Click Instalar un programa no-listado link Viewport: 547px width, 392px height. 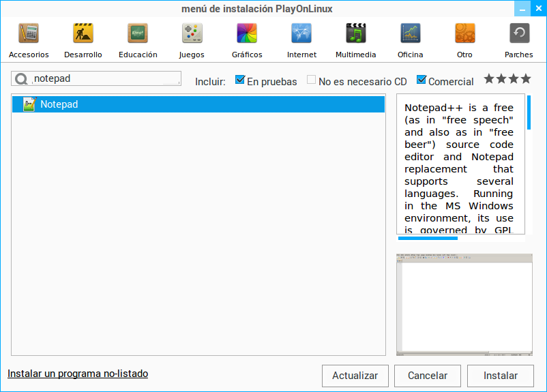coord(78,374)
